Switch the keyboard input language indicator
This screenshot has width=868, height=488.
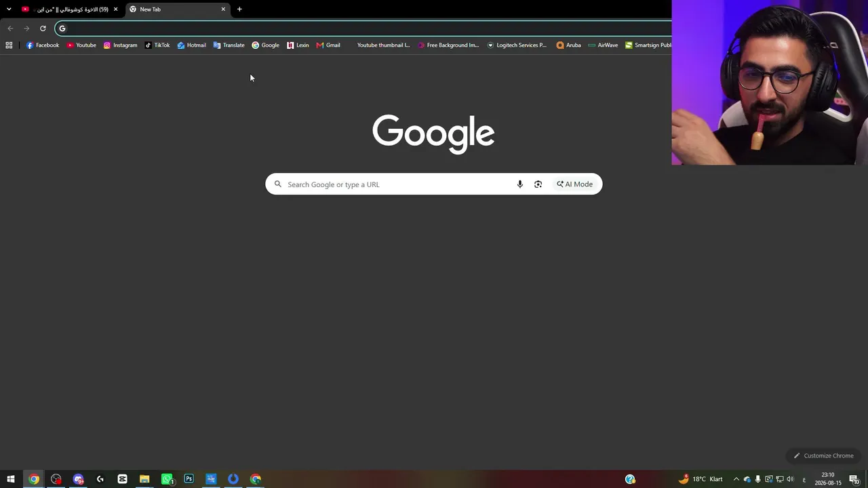pos(804,479)
